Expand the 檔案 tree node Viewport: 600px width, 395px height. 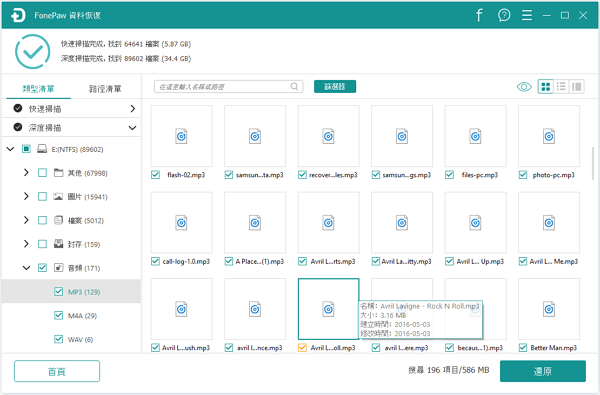pyautogui.click(x=26, y=220)
